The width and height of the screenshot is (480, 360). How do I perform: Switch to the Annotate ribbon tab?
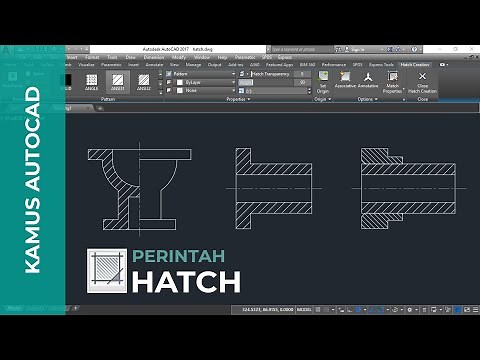154,65
